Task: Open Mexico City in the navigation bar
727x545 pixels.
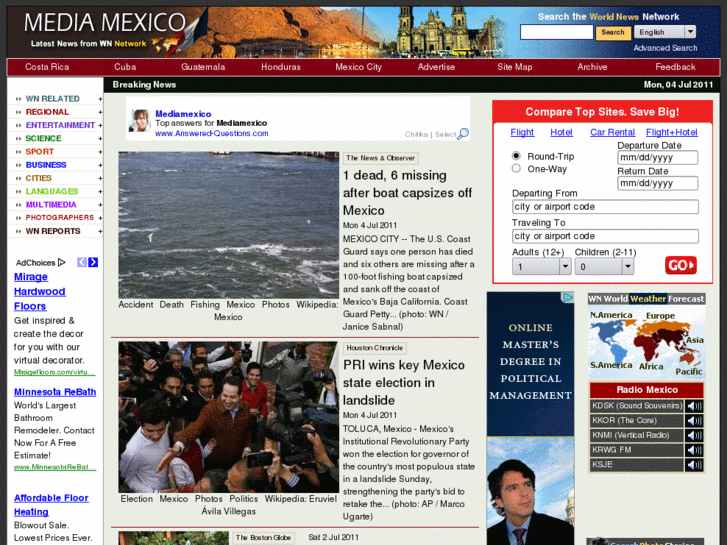Action: pos(358,67)
